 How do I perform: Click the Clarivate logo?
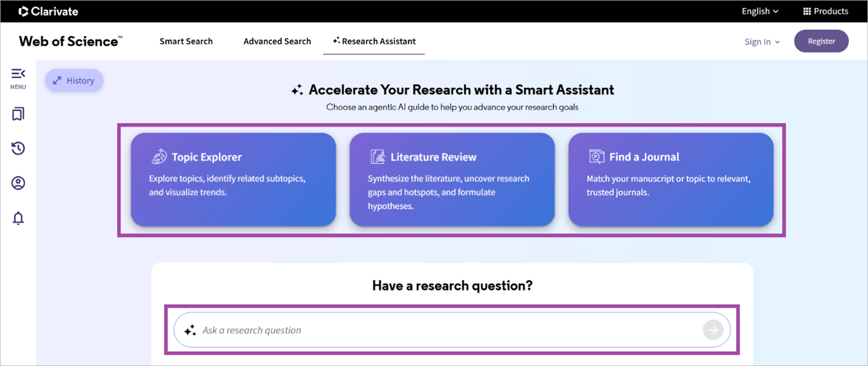[48, 11]
